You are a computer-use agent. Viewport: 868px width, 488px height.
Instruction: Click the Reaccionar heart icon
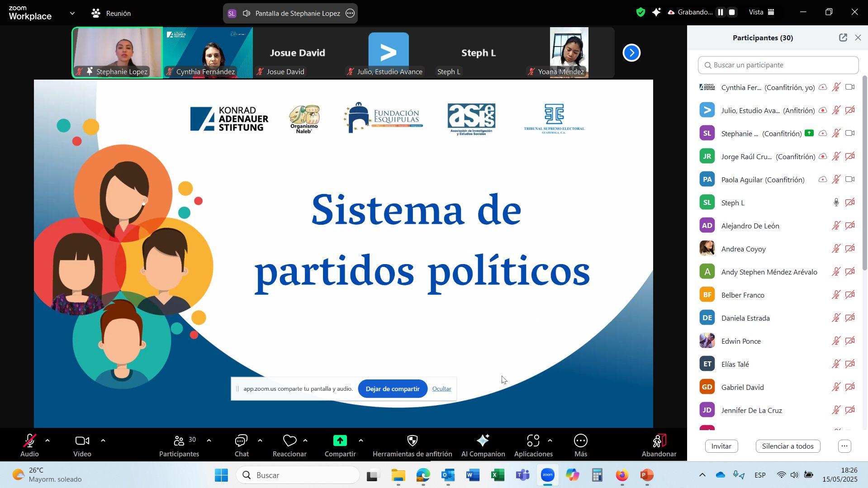pos(289,441)
